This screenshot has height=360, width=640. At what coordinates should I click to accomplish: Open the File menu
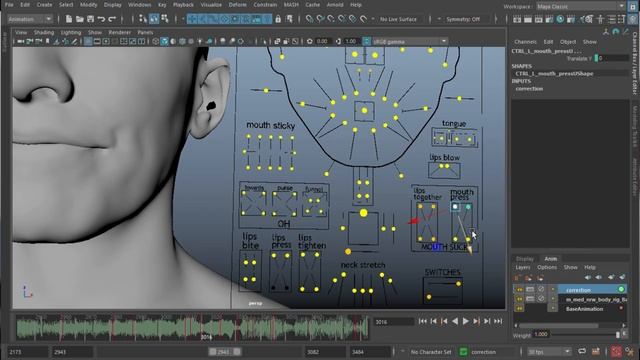point(9,5)
